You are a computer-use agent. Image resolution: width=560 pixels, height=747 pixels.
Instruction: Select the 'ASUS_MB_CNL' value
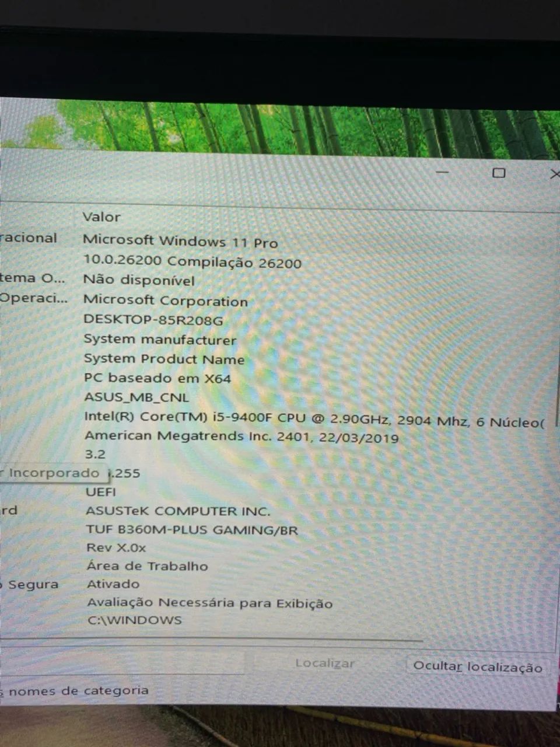[136, 397]
